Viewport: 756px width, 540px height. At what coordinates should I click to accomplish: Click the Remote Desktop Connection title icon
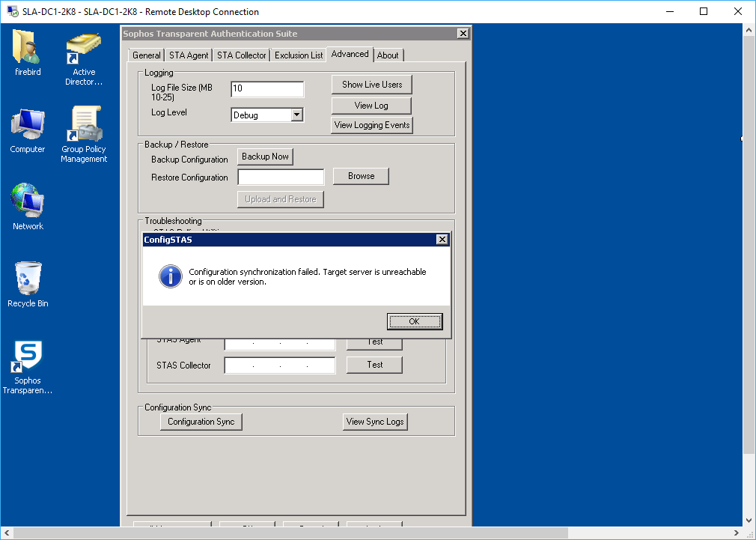13,11
